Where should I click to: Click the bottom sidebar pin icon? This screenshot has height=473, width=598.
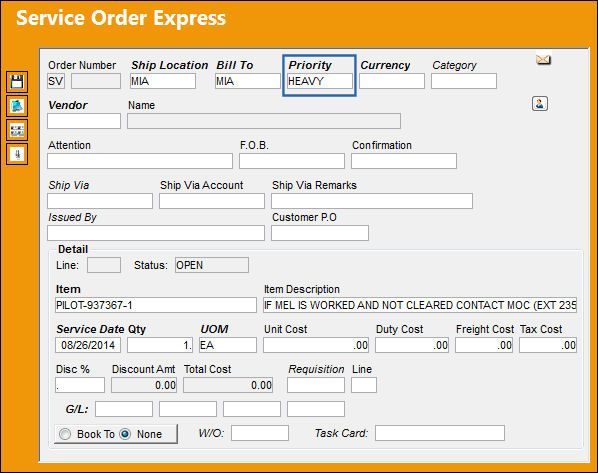pos(17,154)
